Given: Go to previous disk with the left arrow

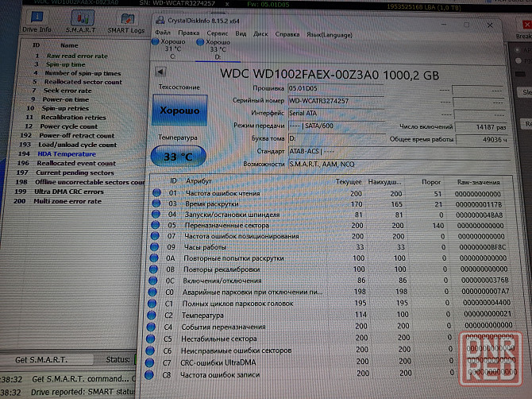Looking at the screenshot, I should [x=160, y=72].
